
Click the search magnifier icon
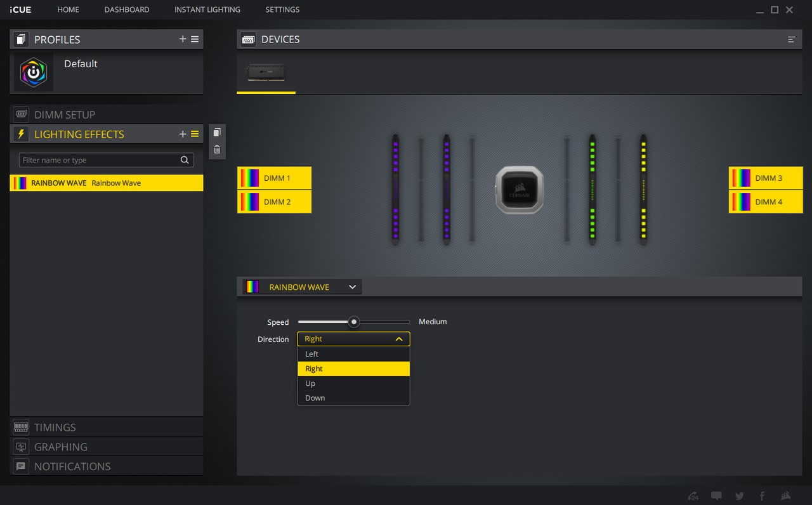click(x=185, y=160)
